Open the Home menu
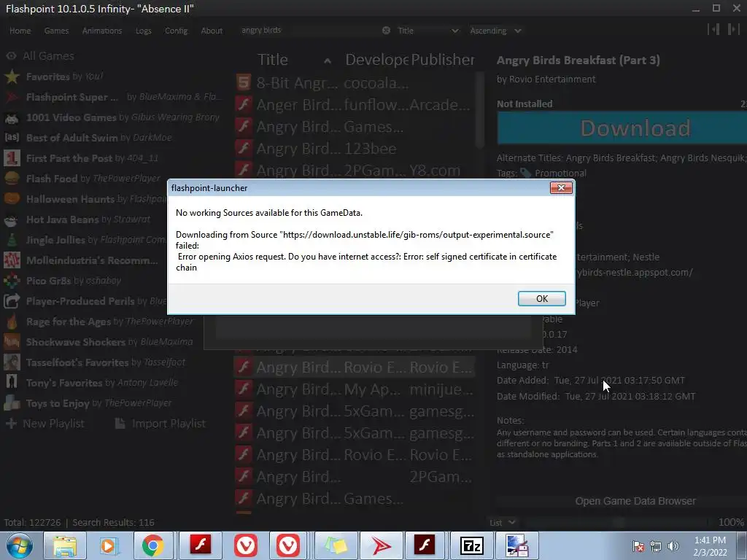Viewport: 747px width, 560px height. (20, 31)
